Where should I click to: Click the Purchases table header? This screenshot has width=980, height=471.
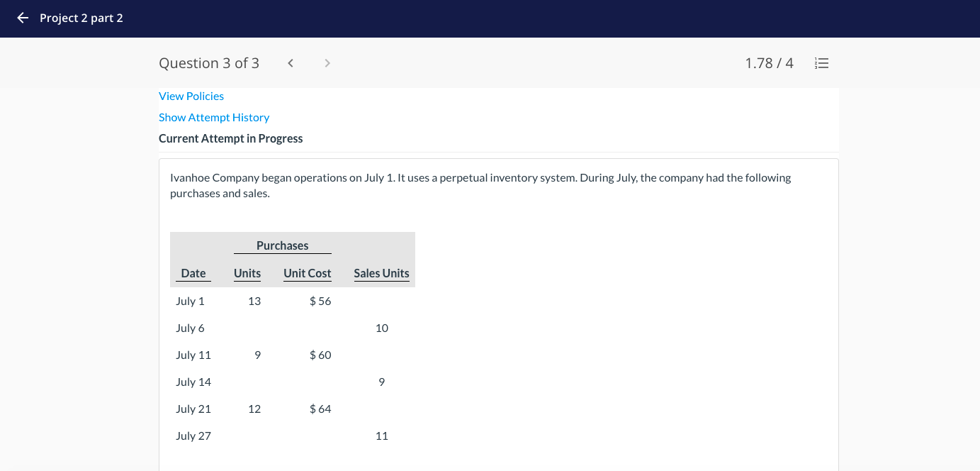click(283, 245)
